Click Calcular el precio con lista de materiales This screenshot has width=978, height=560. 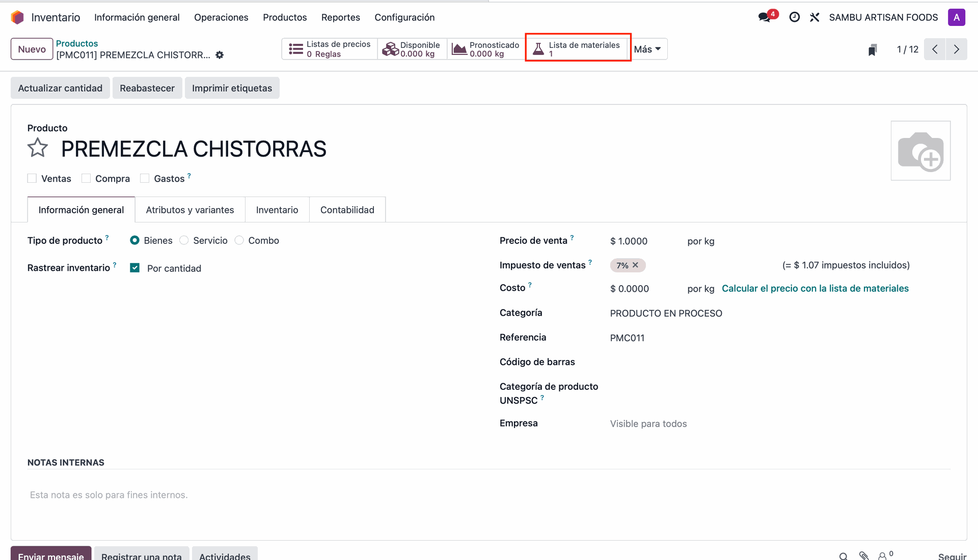(814, 289)
